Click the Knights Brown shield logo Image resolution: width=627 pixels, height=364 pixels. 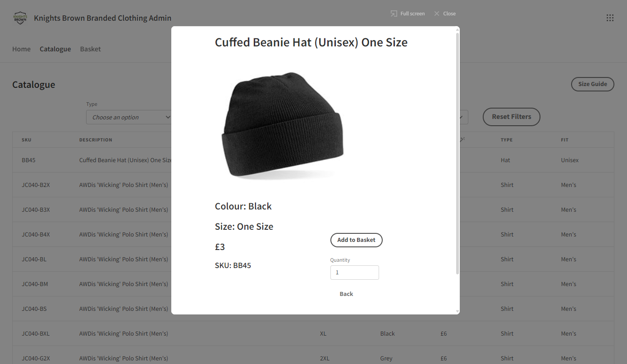[20, 18]
